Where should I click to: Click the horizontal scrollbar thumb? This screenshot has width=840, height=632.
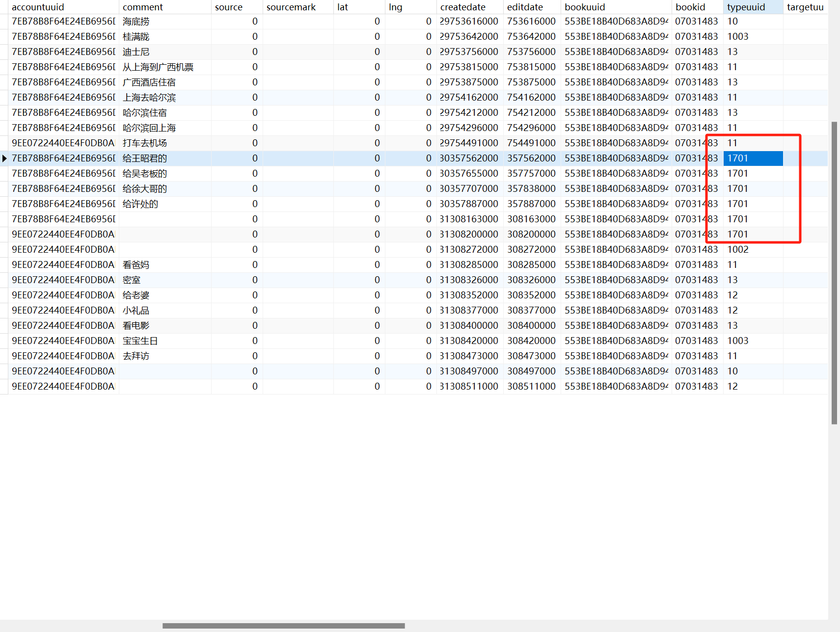click(283, 626)
